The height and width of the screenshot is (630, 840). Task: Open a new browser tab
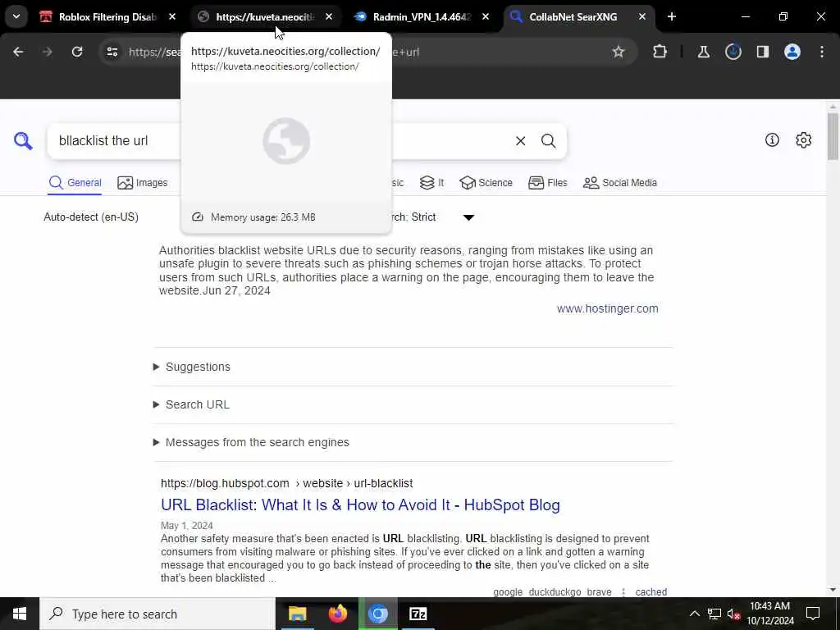point(672,17)
